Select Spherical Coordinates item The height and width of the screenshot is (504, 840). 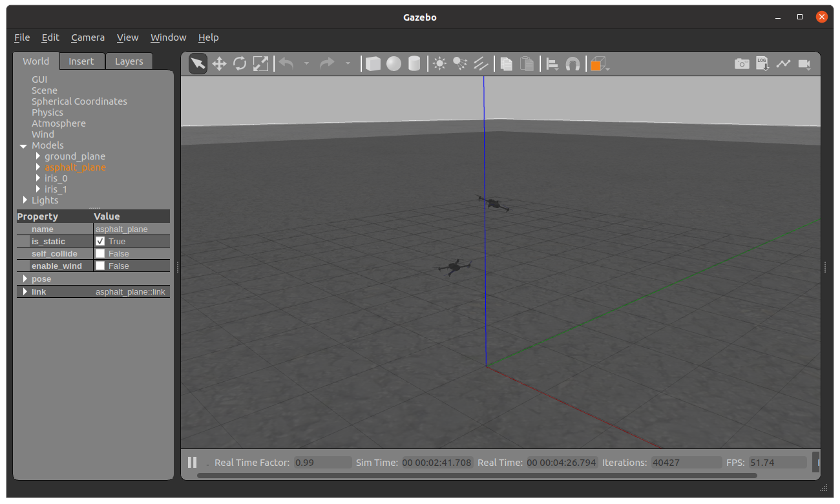(79, 101)
